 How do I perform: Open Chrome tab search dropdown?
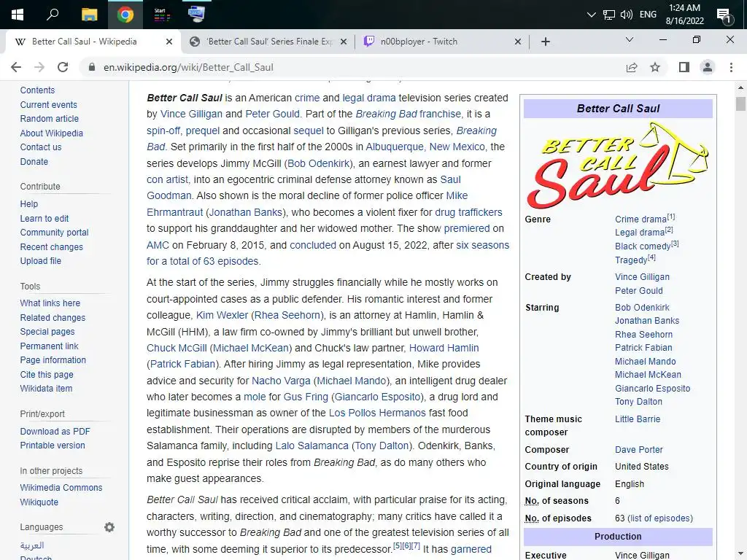630,39
